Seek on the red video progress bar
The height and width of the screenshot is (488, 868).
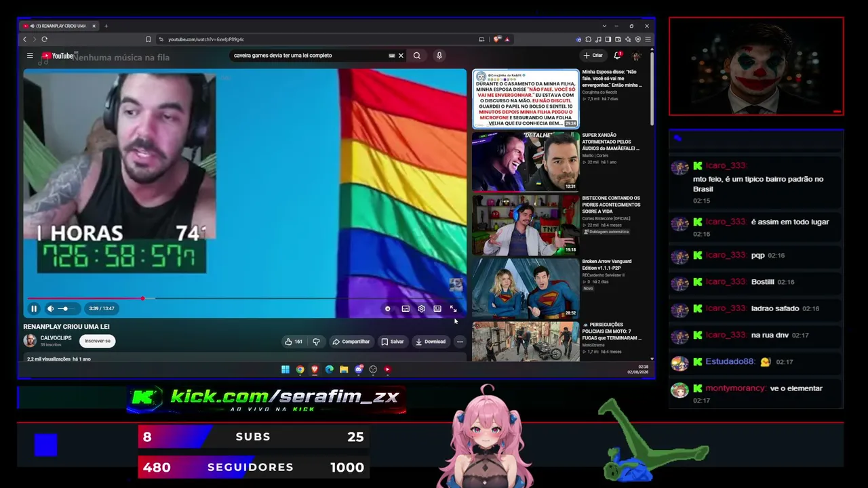click(247, 298)
